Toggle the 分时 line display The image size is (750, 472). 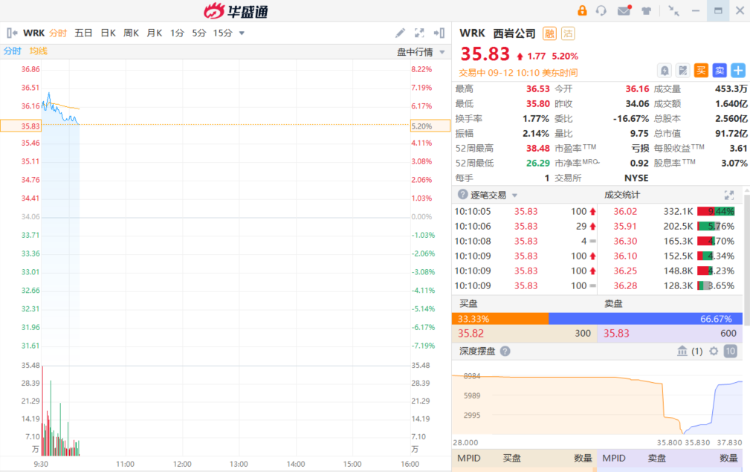coord(12,51)
